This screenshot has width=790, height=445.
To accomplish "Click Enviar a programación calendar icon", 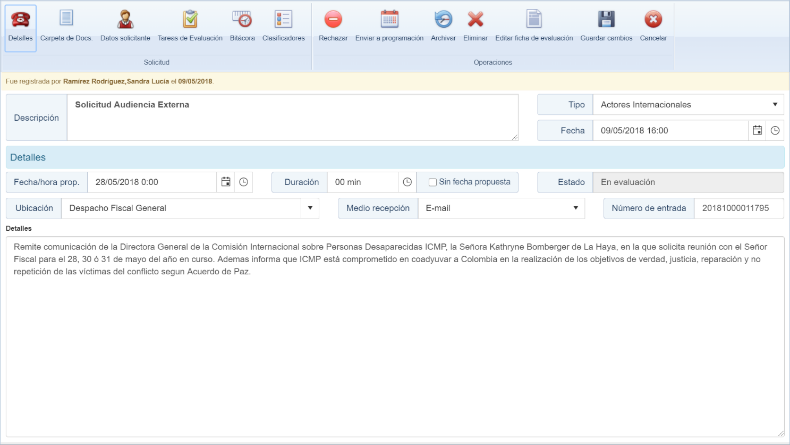I will [389, 19].
